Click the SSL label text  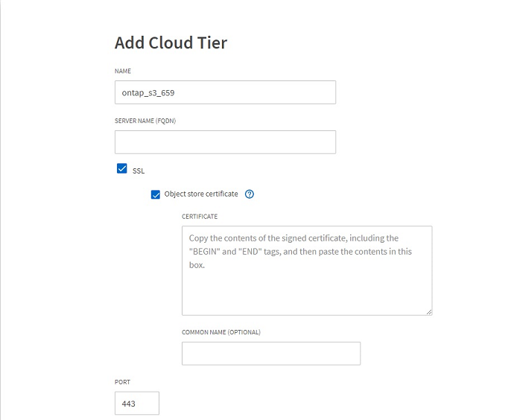point(139,171)
